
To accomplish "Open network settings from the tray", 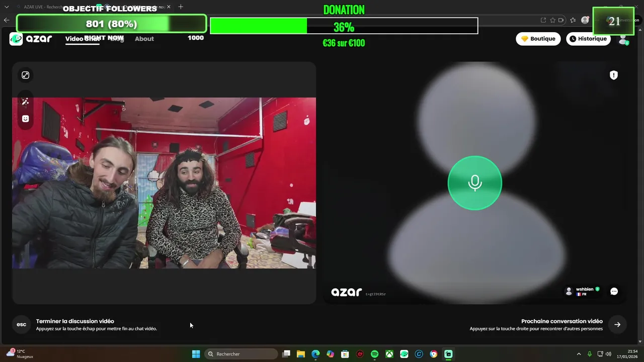I will click(600, 354).
